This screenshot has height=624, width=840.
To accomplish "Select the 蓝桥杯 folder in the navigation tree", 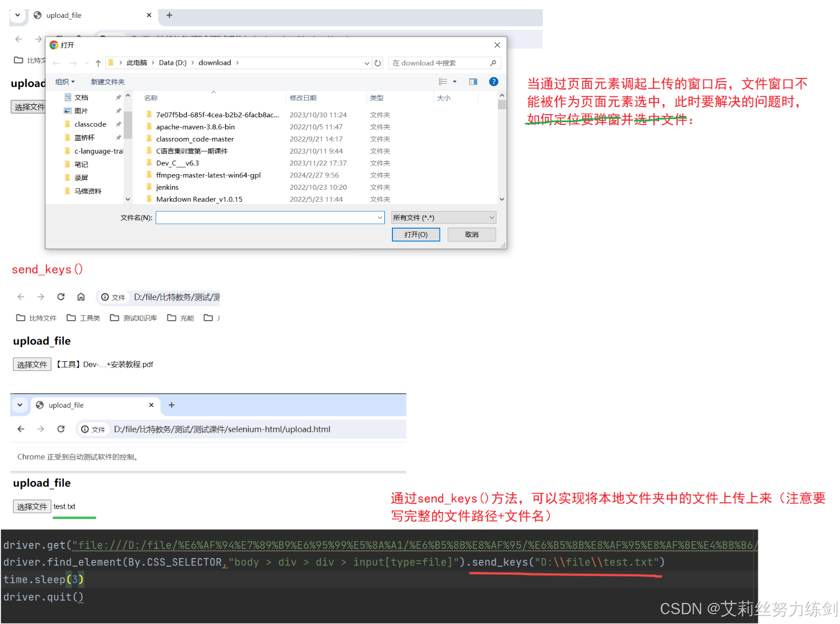I will tap(84, 138).
